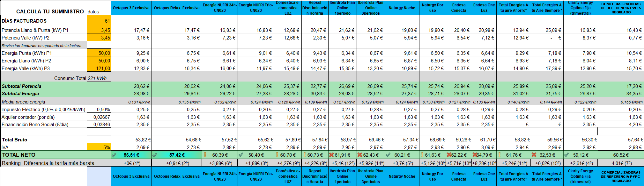Click red X icon beside 61,91 € total
This screenshot has height=186, width=644.
pos(331,155)
